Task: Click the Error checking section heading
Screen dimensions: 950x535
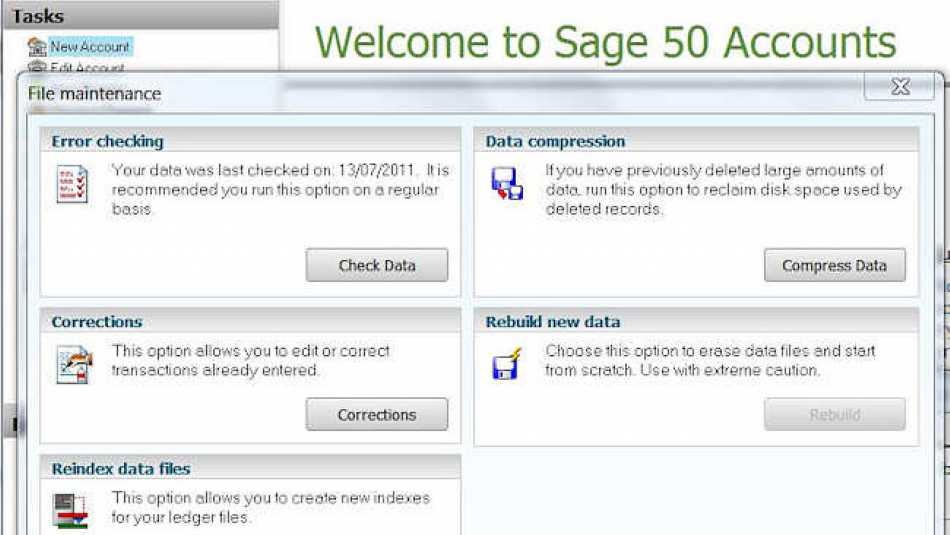Action: point(107,141)
